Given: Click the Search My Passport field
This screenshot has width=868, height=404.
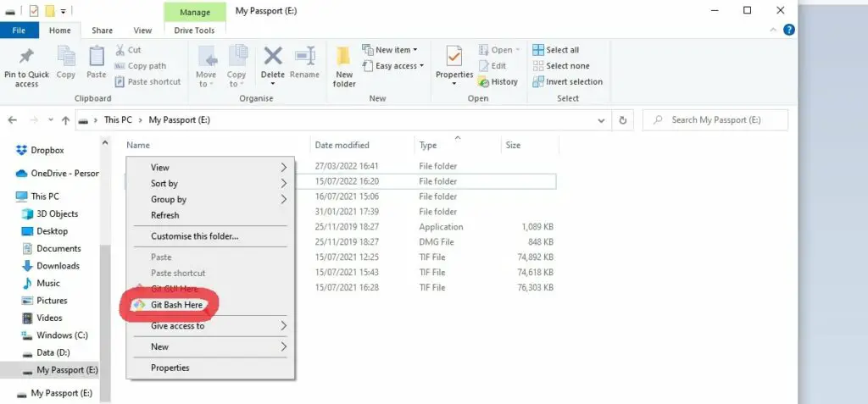Looking at the screenshot, I should click(715, 120).
